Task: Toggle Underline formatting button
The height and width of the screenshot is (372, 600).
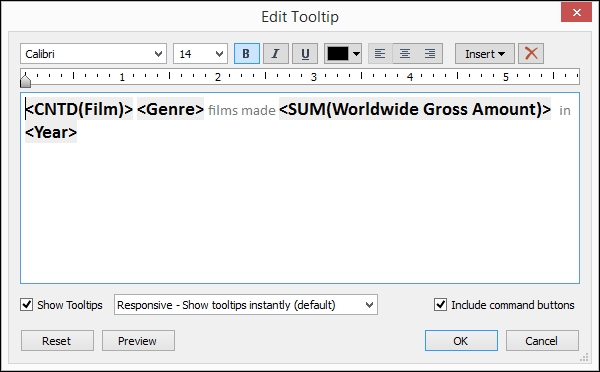Action: pos(305,54)
